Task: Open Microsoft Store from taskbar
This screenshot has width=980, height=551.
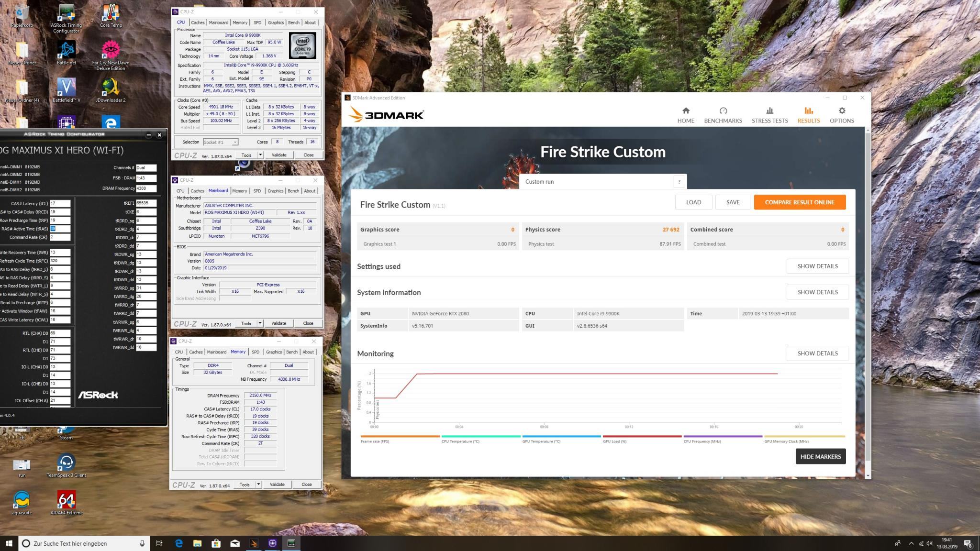Action: click(216, 543)
